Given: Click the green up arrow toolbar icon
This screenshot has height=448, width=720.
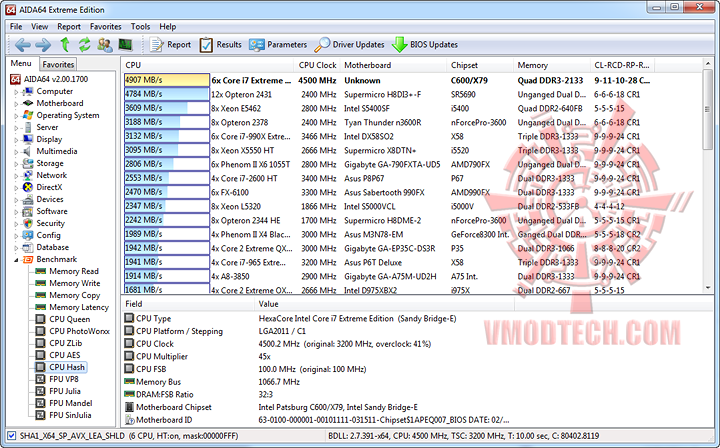Looking at the screenshot, I should pyautogui.click(x=65, y=45).
